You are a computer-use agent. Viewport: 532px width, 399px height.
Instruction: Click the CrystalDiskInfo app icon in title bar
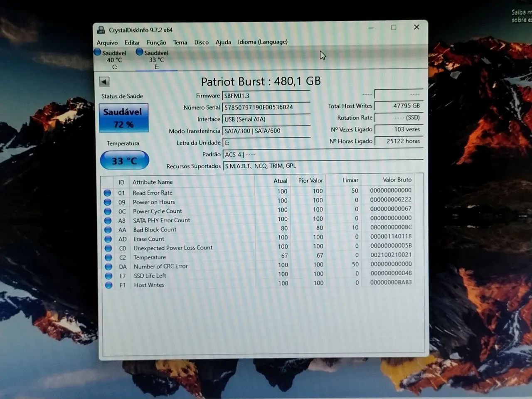(101, 30)
